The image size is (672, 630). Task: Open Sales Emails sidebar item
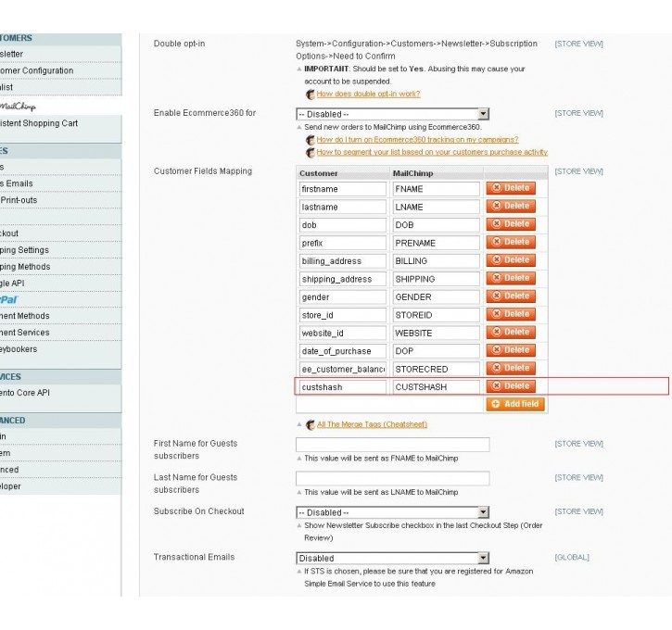[60, 183]
